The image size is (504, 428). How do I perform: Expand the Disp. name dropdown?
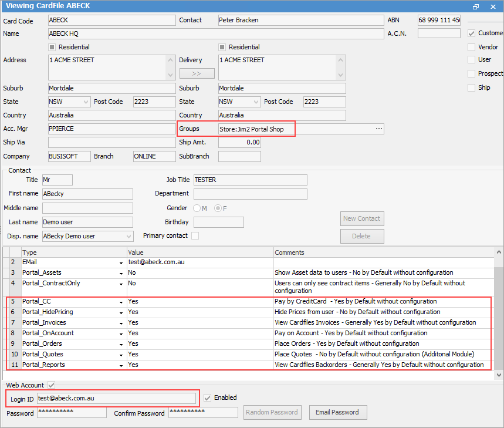[x=127, y=235]
